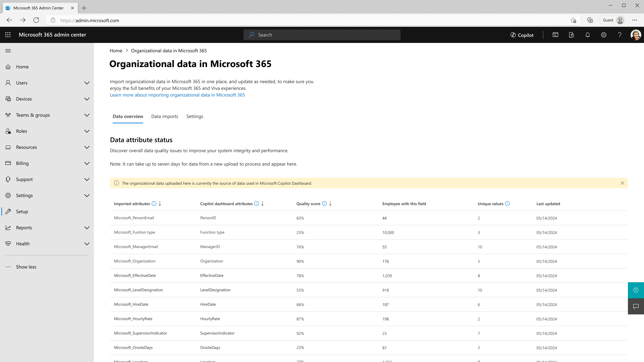Screen dimensions: 644x362
Task: Click the Employee with this field header
Action: [x=404, y=204]
